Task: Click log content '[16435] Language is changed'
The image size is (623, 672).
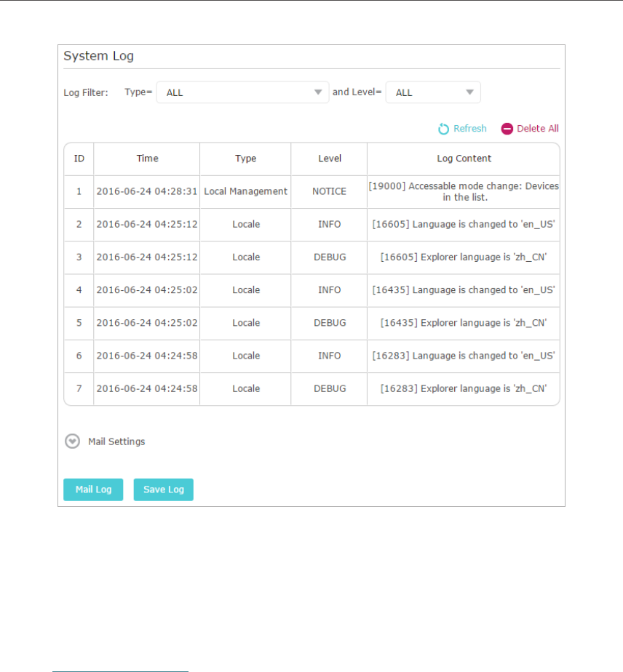Action: (464, 290)
